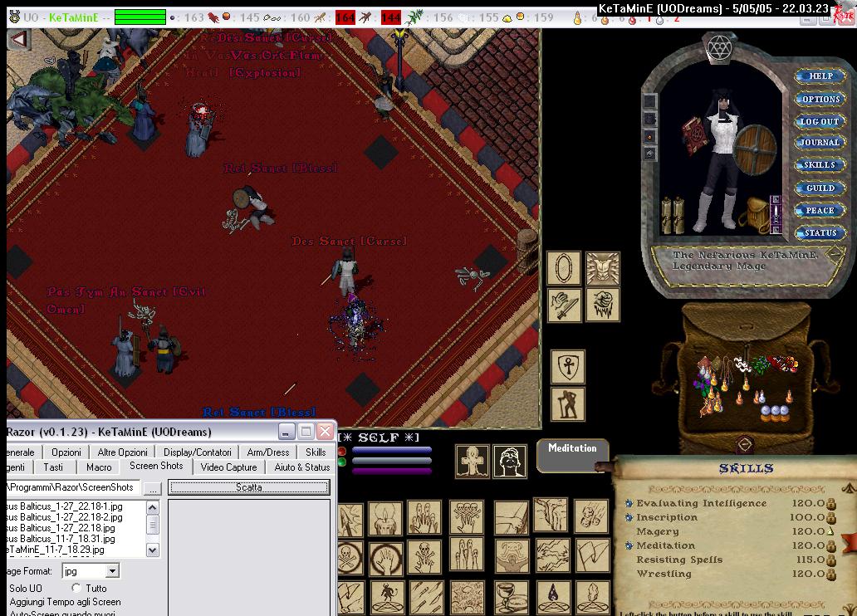Click the pale flame on pentagram icon

tap(592, 598)
